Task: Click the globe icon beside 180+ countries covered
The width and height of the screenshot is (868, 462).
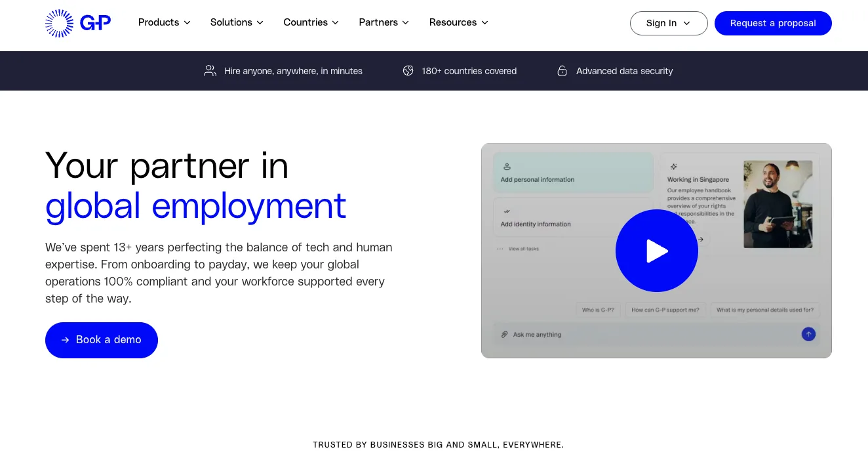Action: tap(408, 71)
